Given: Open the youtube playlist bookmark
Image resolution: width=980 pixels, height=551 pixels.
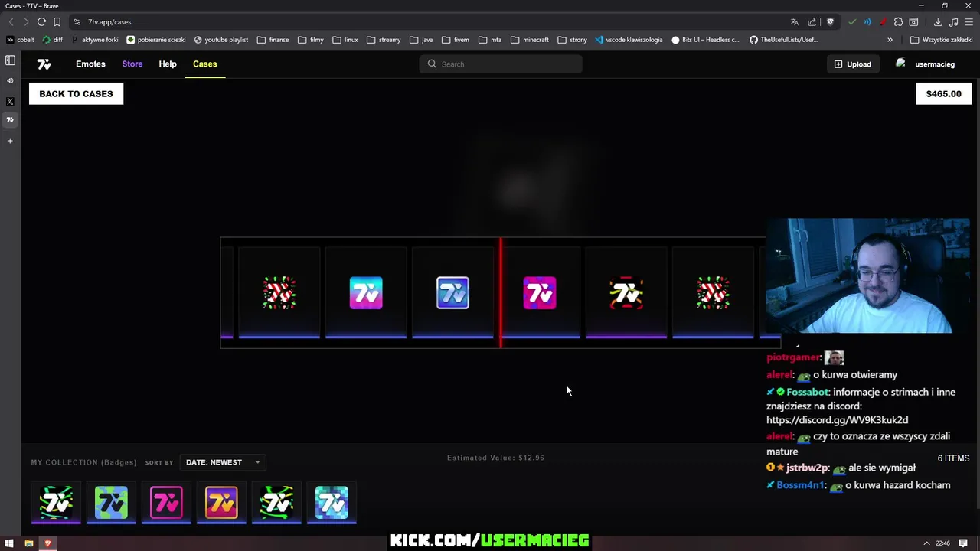Looking at the screenshot, I should 221,40.
